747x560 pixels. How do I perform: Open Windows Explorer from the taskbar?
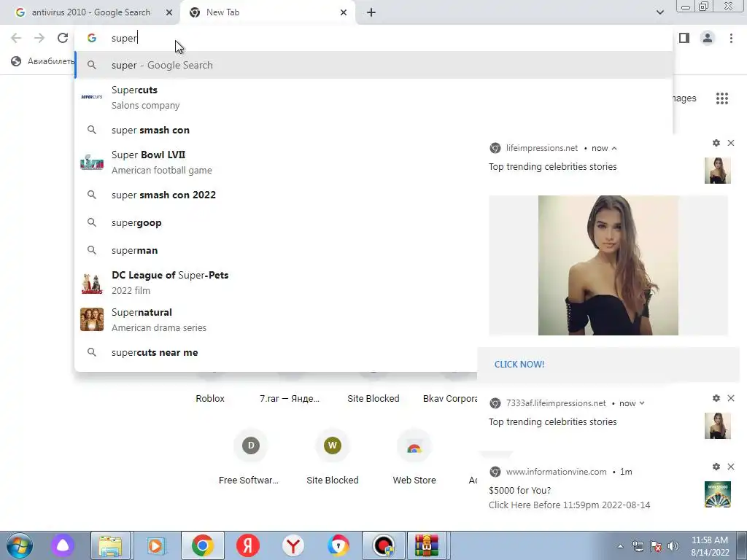click(x=110, y=545)
